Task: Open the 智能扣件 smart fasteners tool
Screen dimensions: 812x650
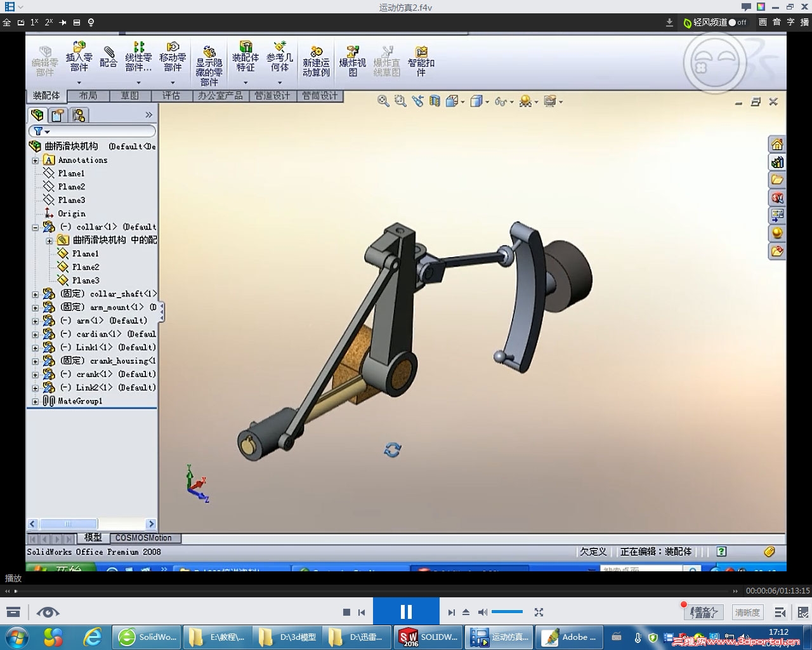Action: click(421, 62)
